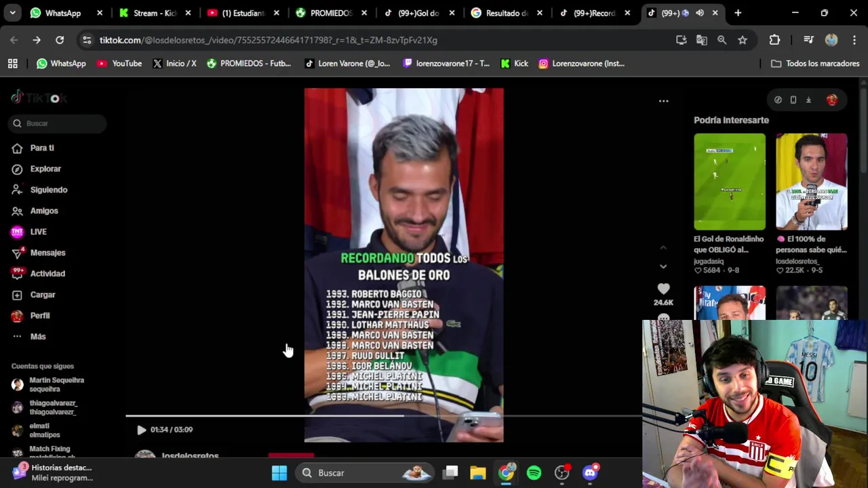Open File Explorer from the taskbar

pyautogui.click(x=478, y=473)
